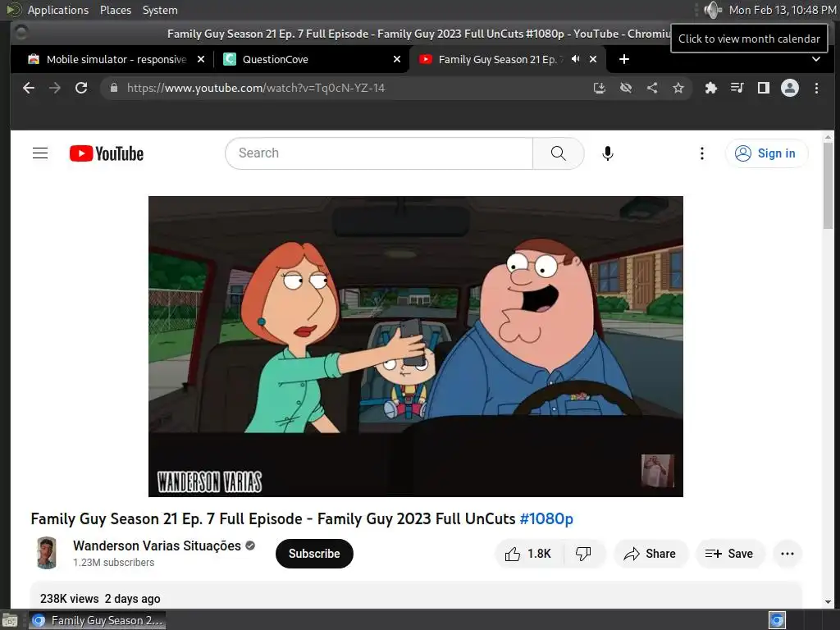Focus the YouTube Search field
The width and height of the screenshot is (840, 630).
[379, 153]
